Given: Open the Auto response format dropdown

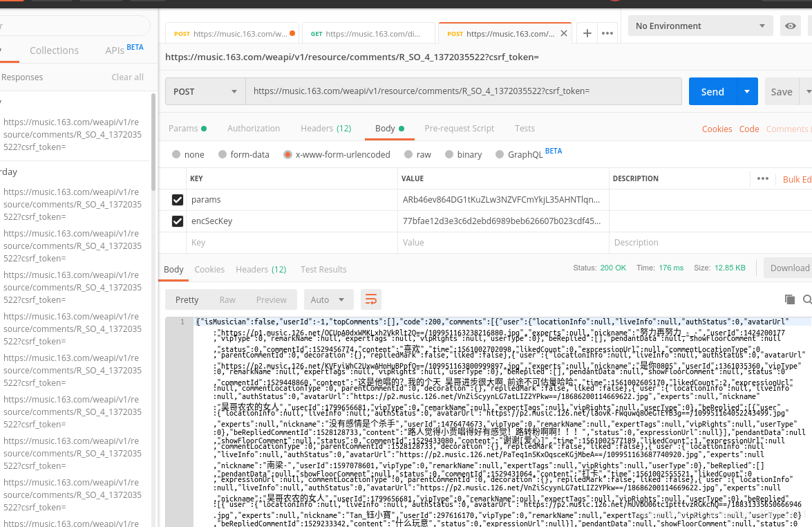Looking at the screenshot, I should (x=328, y=299).
